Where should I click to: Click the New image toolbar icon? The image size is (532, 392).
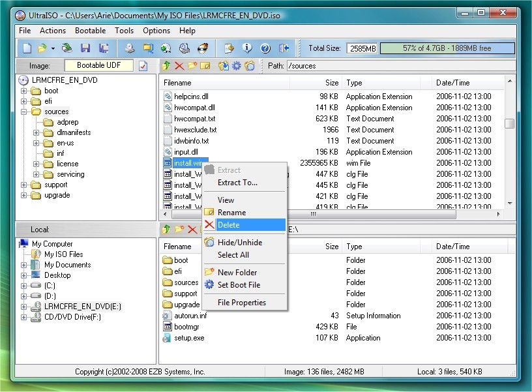click(27, 48)
